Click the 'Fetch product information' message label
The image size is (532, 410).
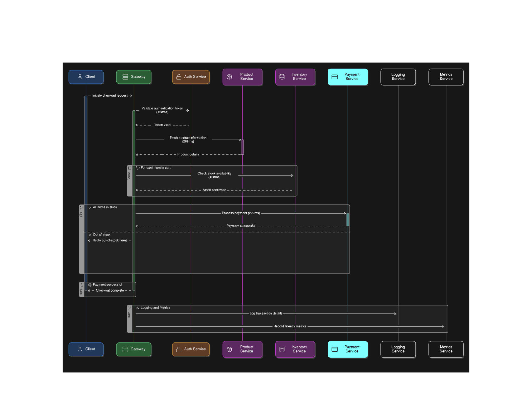[x=188, y=139]
